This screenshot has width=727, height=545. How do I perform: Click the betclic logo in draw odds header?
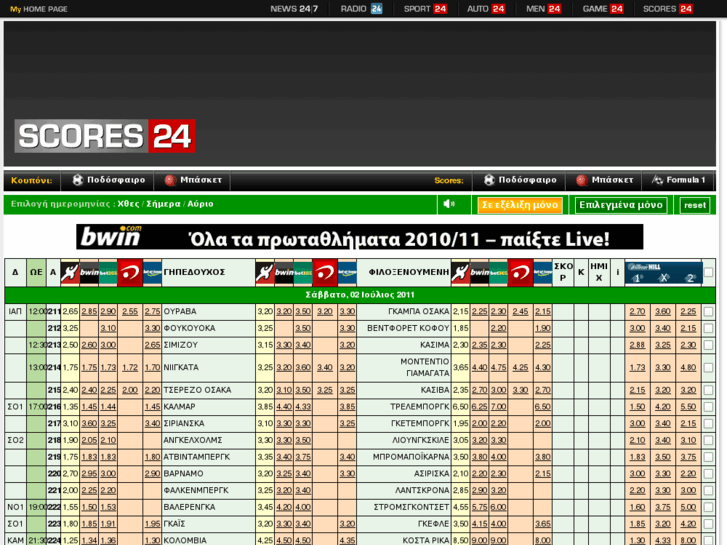tap(347, 272)
